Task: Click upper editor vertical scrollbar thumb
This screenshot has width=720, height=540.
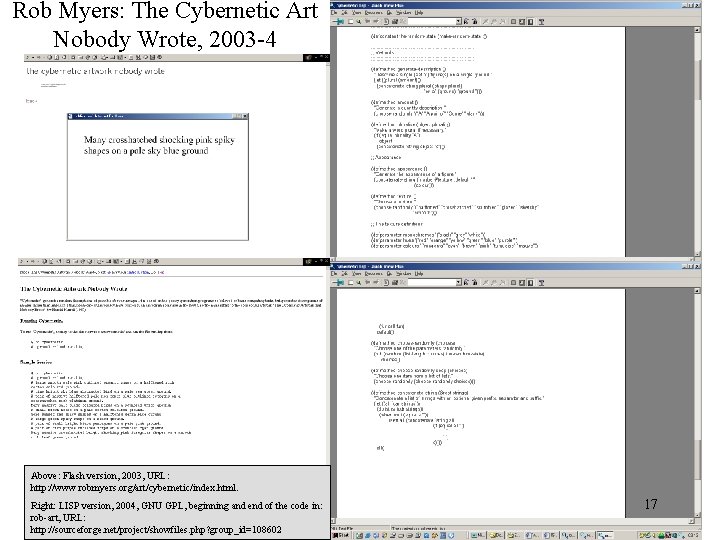Action: coord(698,79)
